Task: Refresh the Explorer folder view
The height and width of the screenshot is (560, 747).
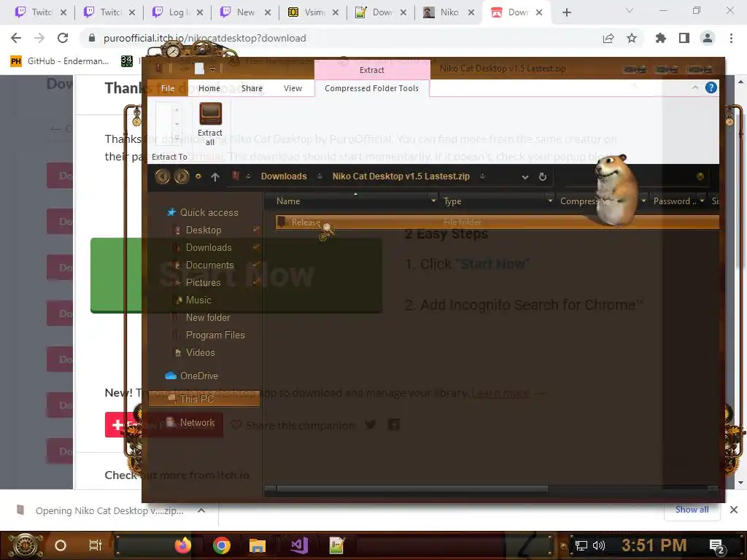Action: (x=542, y=176)
